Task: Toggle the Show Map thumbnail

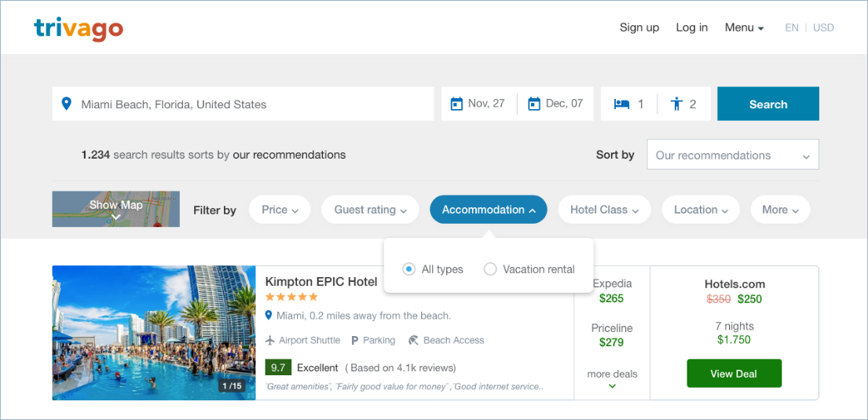Action: point(115,209)
